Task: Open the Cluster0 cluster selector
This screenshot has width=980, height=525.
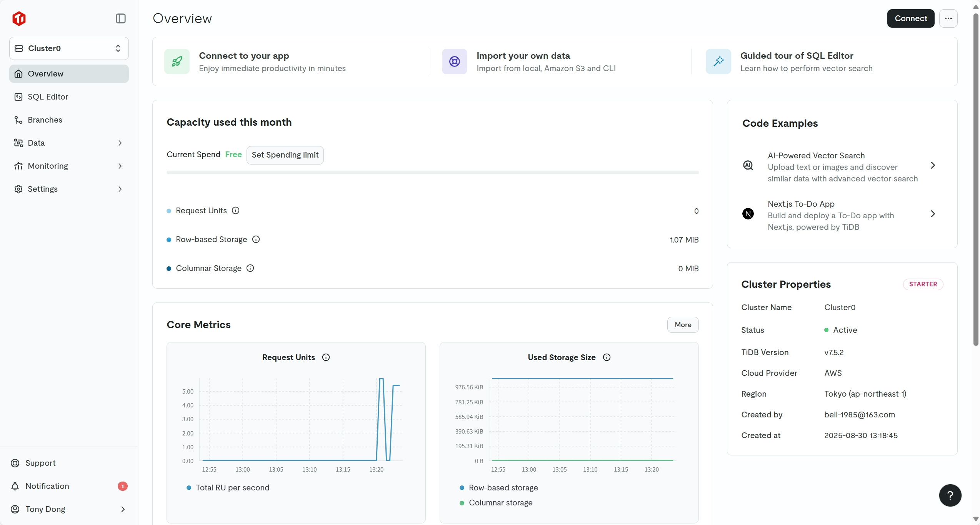Action: point(69,48)
